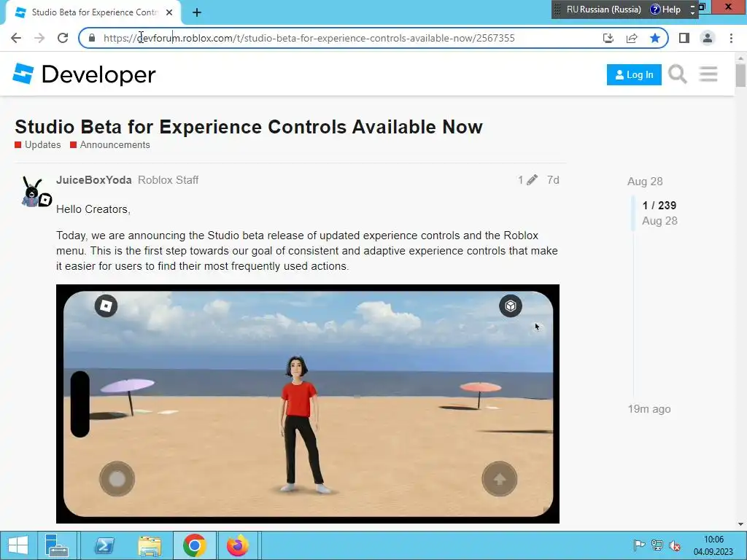
Task: Click the forward navigation arrow
Action: pos(39,38)
